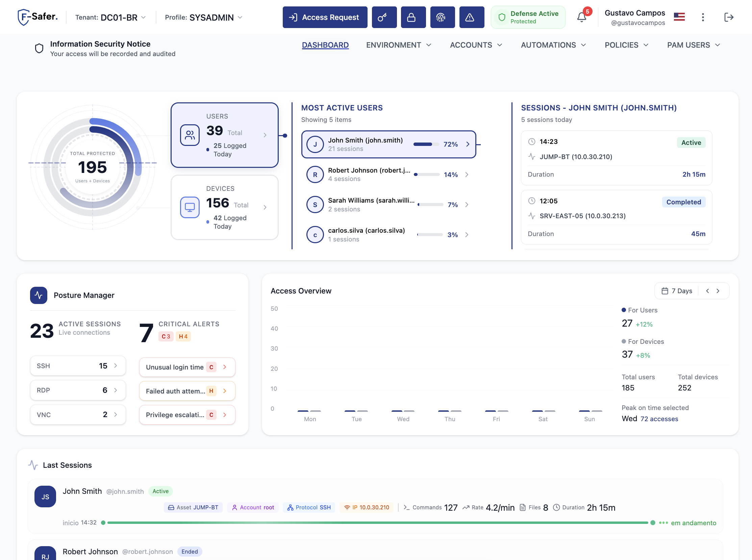
Task: Click the US flag language icon
Action: coord(679,17)
